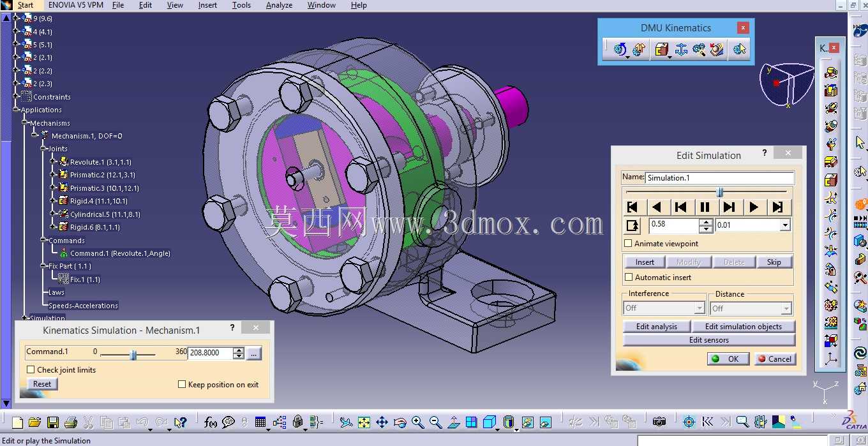Click the Edit simulation objects button
The width and height of the screenshot is (868, 446).
[744, 327]
